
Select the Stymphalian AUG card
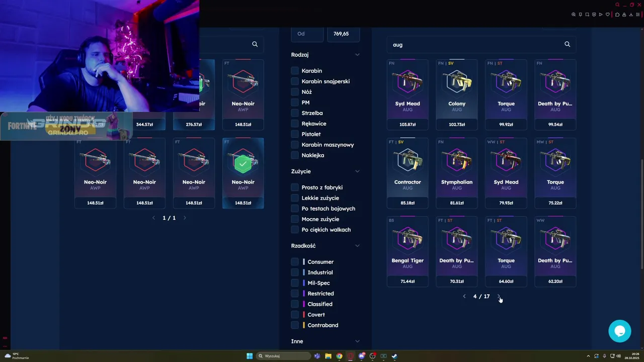457,173
